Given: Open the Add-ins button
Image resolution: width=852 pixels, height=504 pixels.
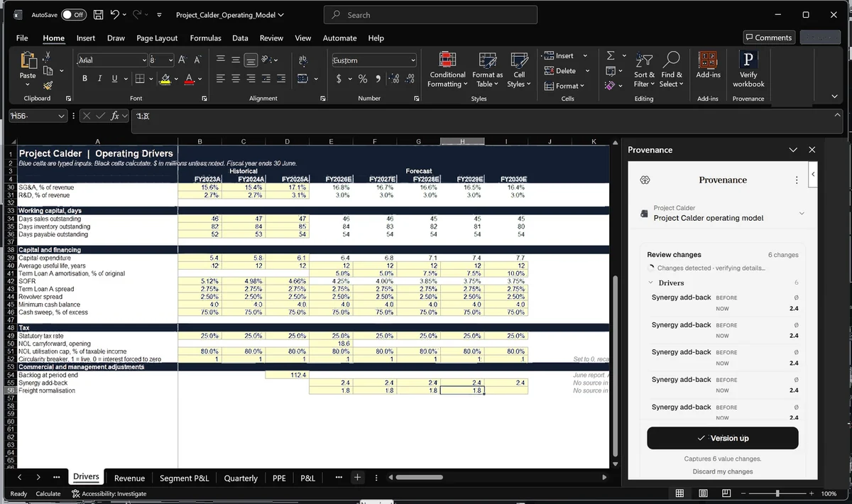Looking at the screenshot, I should [708, 65].
